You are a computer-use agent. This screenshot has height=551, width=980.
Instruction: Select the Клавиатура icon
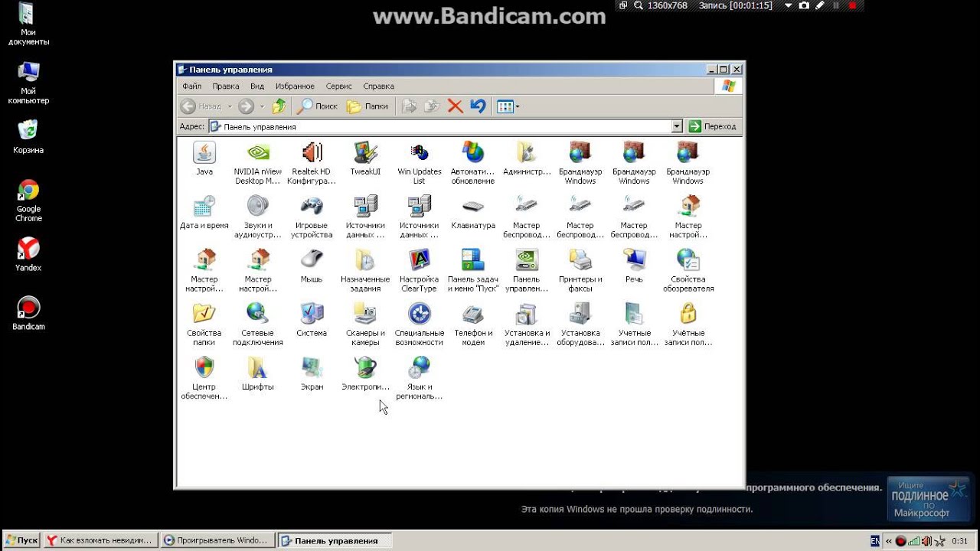point(473,213)
